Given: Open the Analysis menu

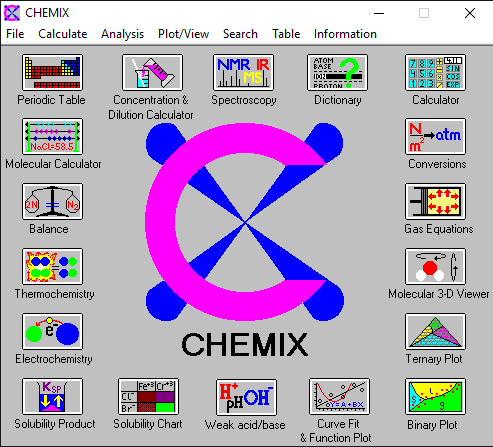Looking at the screenshot, I should coord(122,34).
